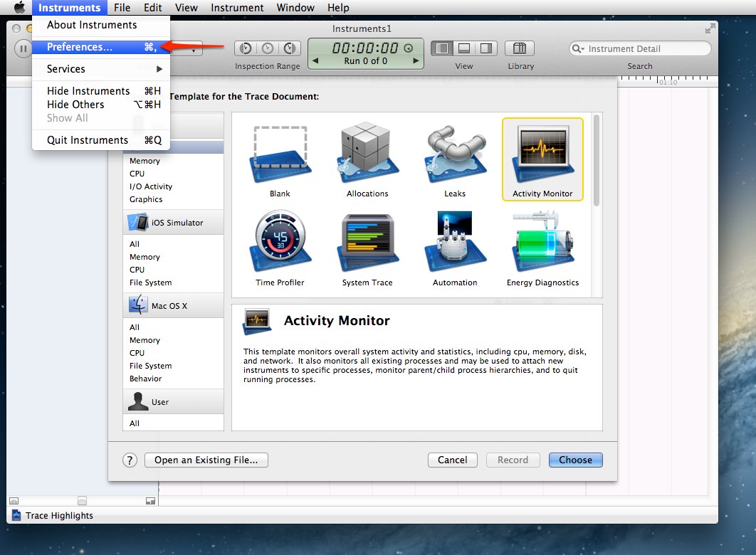Click the Cancel button

[x=452, y=460]
